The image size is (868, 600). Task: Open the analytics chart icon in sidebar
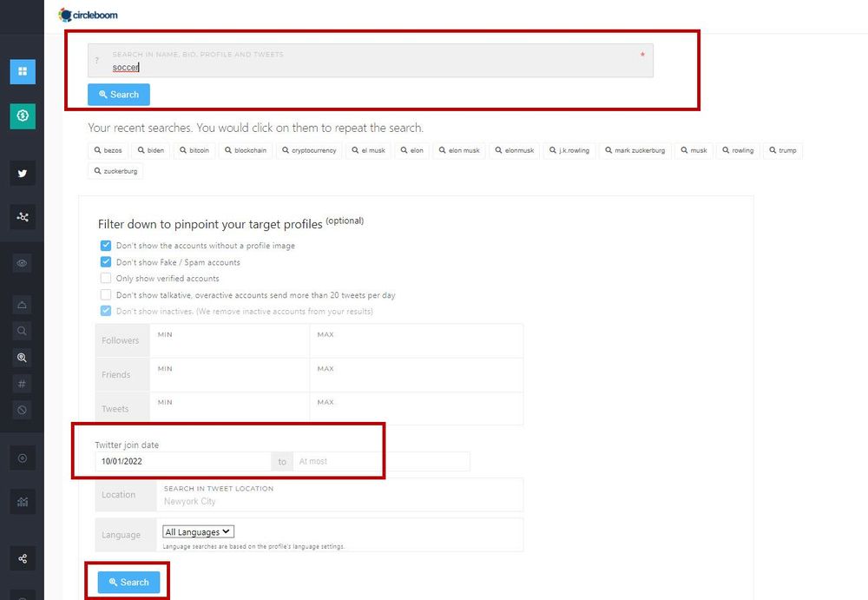click(22, 501)
